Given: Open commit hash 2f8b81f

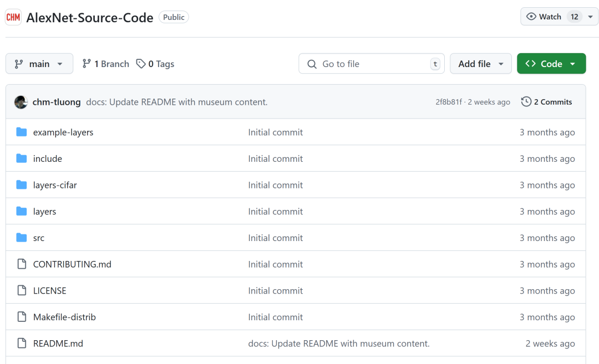Looking at the screenshot, I should [x=449, y=102].
